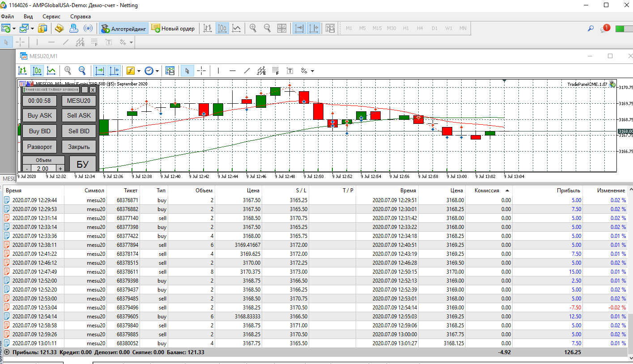Click the chart template icon in chart toolbar

point(170,71)
